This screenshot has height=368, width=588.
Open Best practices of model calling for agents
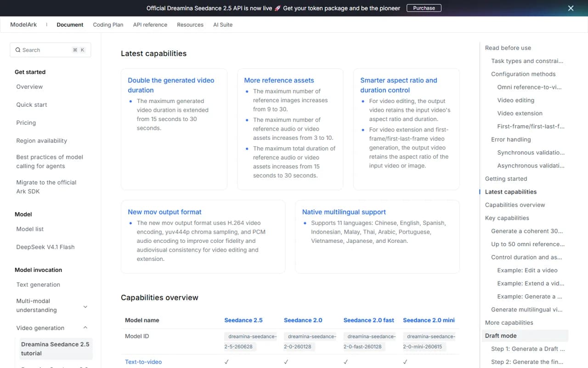tap(50, 161)
